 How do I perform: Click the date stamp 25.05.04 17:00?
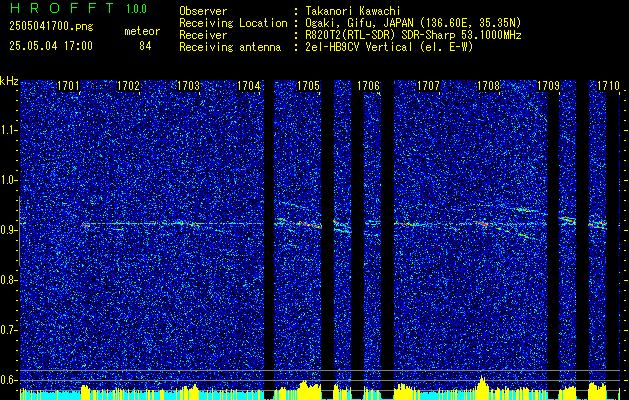point(51,46)
